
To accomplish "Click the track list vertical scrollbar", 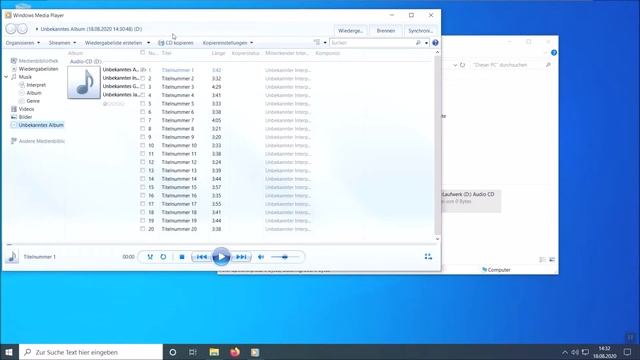I will 437,145.
